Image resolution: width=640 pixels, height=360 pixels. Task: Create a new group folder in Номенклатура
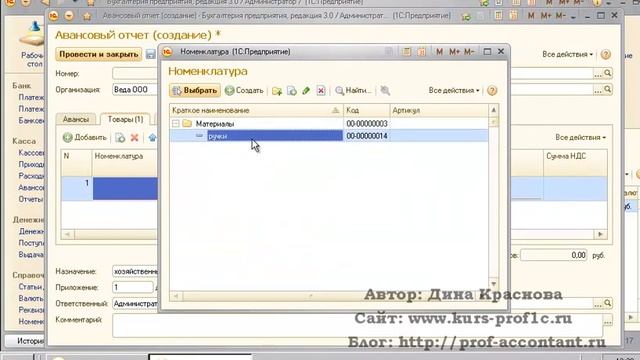pyautogui.click(x=277, y=91)
